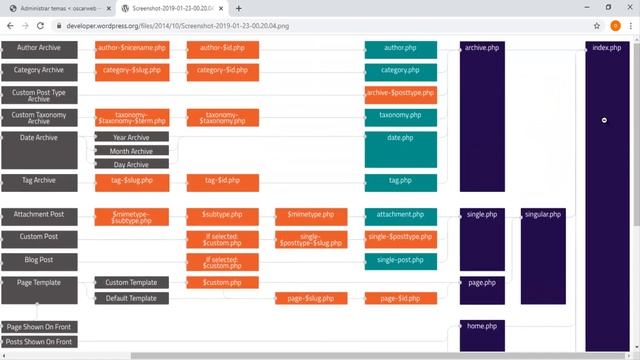Click the $subtype.php box
The image size is (640, 360).
(223, 217)
